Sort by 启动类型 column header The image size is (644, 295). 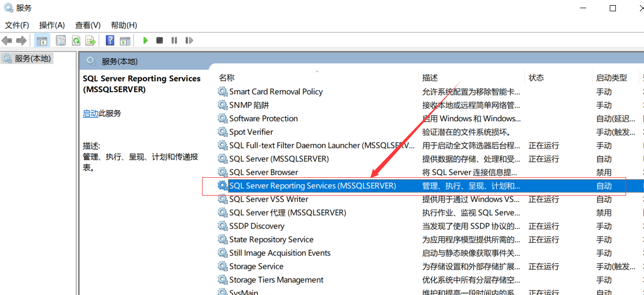(611, 77)
